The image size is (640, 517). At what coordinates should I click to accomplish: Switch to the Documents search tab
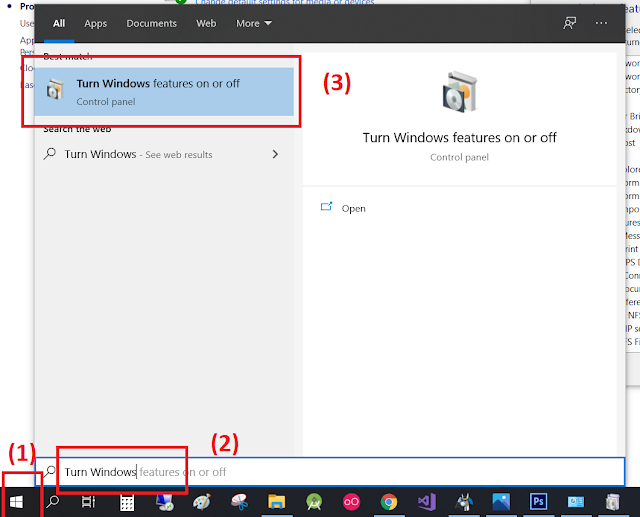click(x=151, y=24)
